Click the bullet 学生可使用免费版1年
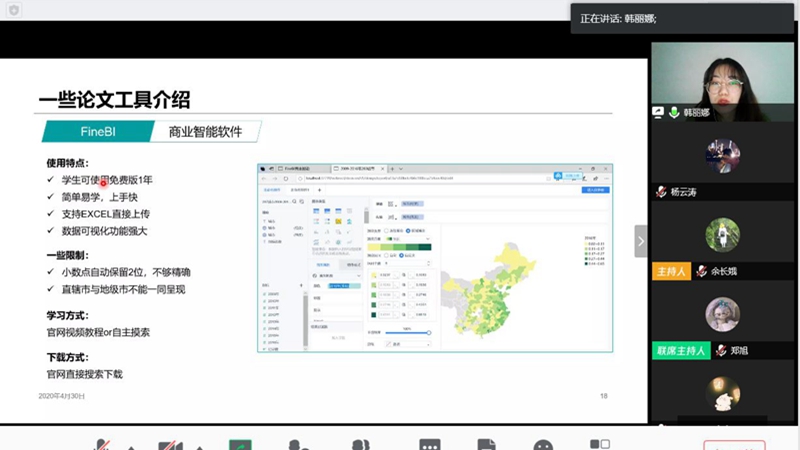Image resolution: width=800 pixels, height=450 pixels. pyautogui.click(x=107, y=180)
